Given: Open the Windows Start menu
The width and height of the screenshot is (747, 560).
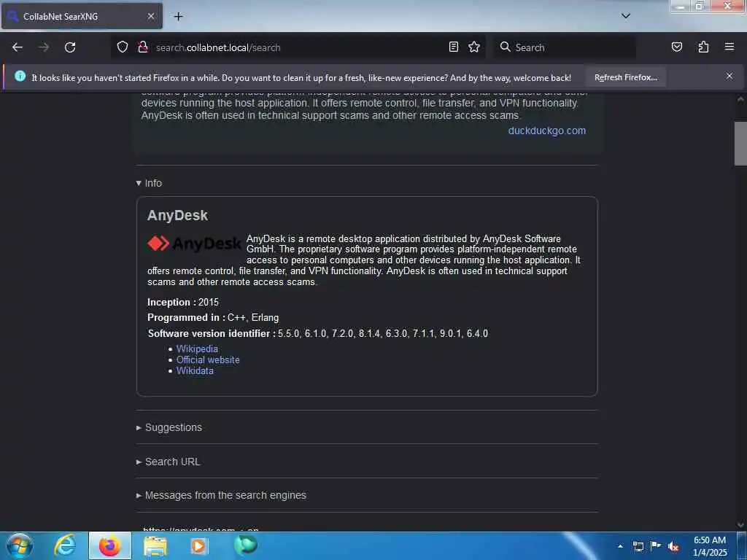Looking at the screenshot, I should click(20, 545).
